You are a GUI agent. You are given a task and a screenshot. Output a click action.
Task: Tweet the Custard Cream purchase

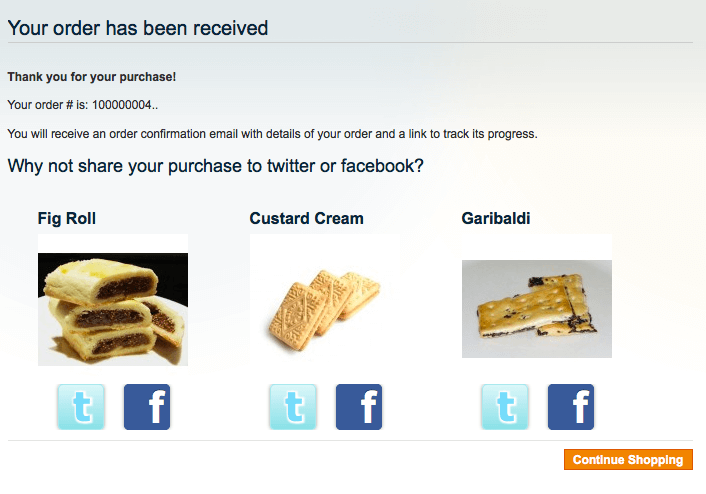point(293,407)
